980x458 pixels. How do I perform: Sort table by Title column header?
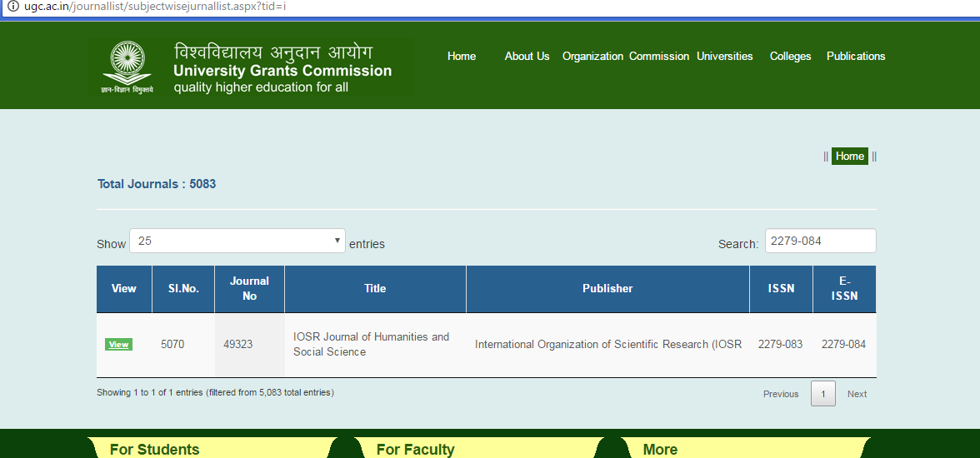click(x=375, y=289)
